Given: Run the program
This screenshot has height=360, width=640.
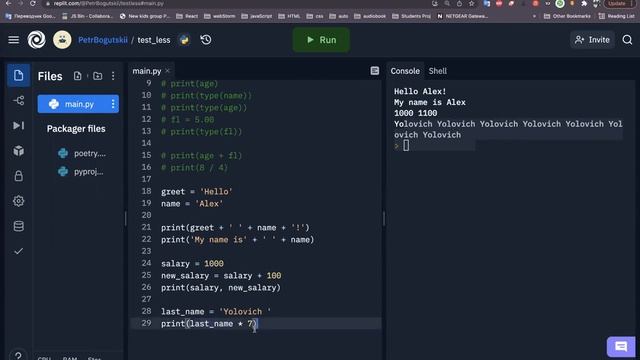Looking at the screenshot, I should (x=321, y=40).
